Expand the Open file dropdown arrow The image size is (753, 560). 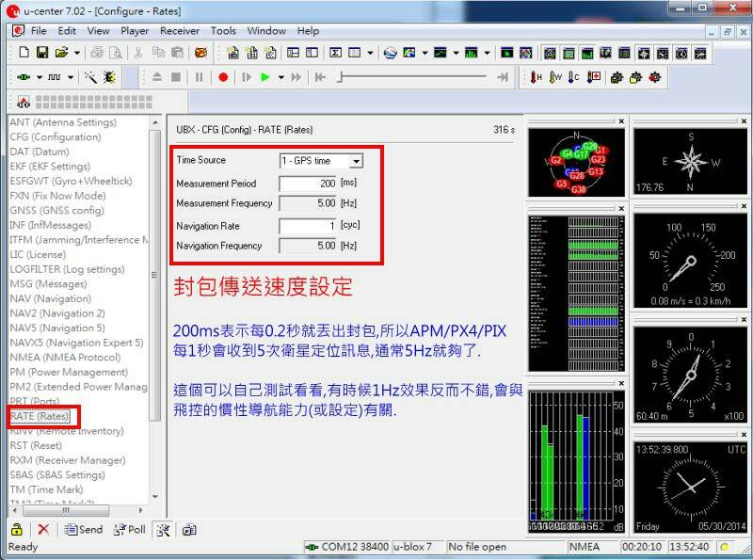point(78,53)
